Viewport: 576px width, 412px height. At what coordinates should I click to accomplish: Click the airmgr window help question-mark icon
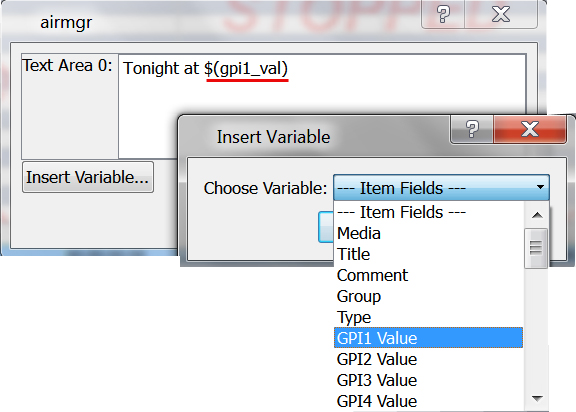click(443, 14)
